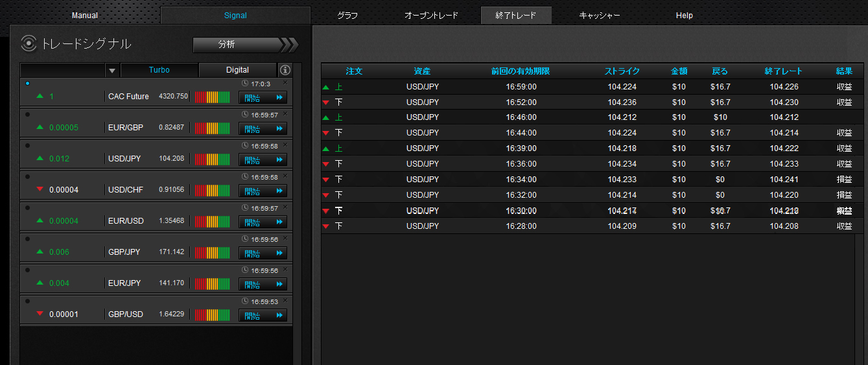Click the CAC Future signal strength meter
This screenshot has width=868, height=365.
click(213, 97)
